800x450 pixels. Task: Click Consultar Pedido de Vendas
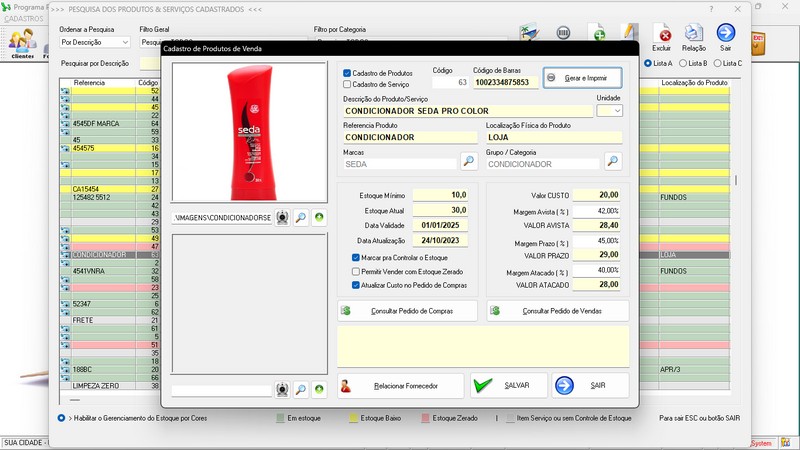point(558,311)
